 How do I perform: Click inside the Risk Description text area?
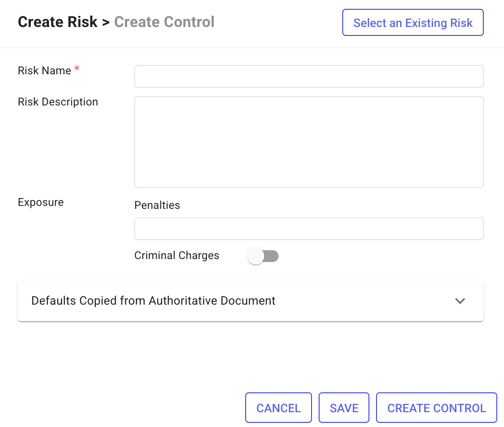[x=309, y=142]
